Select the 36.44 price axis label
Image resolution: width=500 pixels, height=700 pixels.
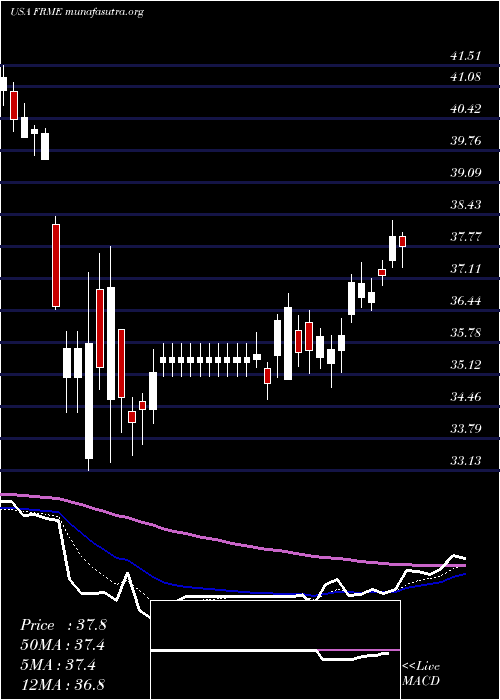[466, 301]
